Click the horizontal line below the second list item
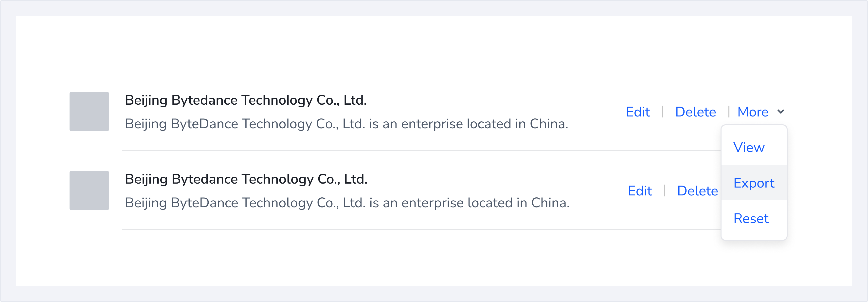The height and width of the screenshot is (304, 868). point(421,229)
